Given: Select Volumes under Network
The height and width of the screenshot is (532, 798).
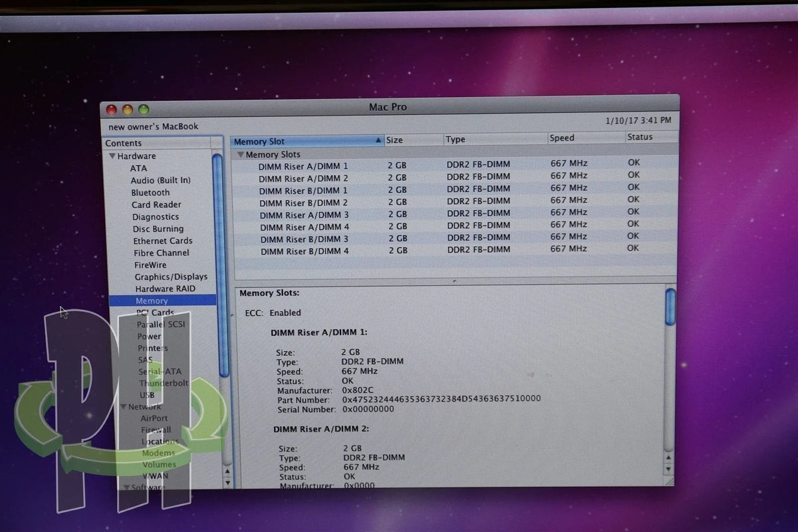Looking at the screenshot, I should 160,464.
